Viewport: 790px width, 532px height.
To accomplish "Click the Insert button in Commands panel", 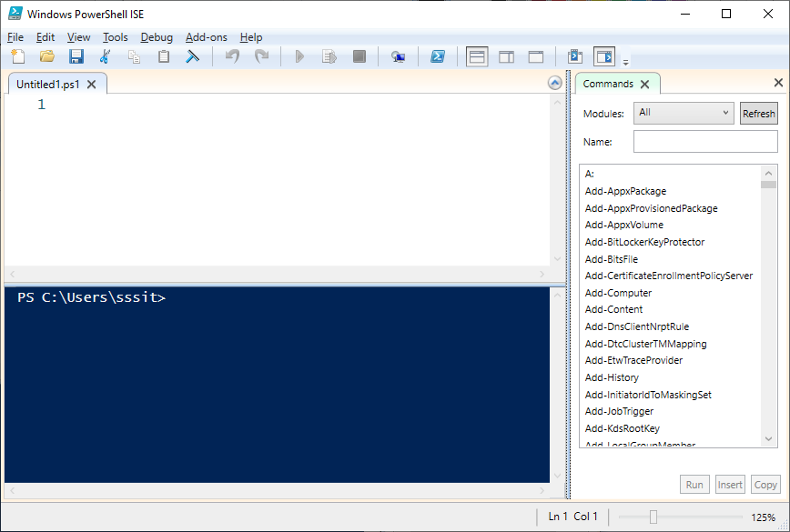I will tap(730, 485).
